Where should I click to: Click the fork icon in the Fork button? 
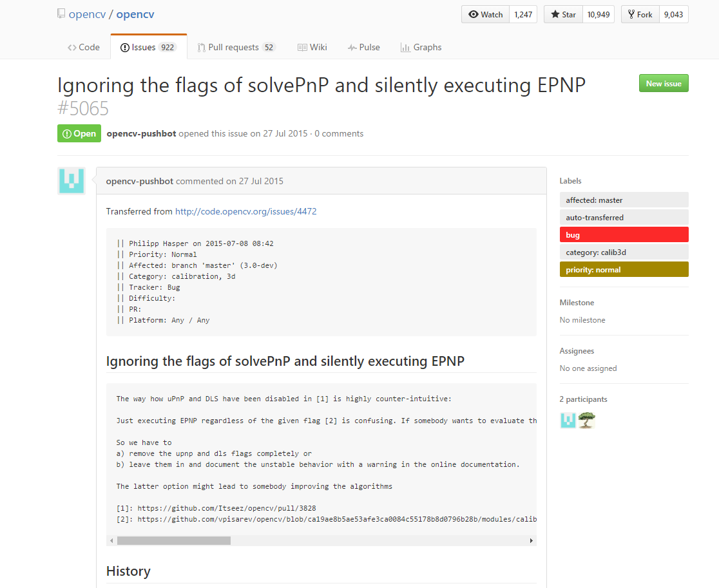click(631, 14)
